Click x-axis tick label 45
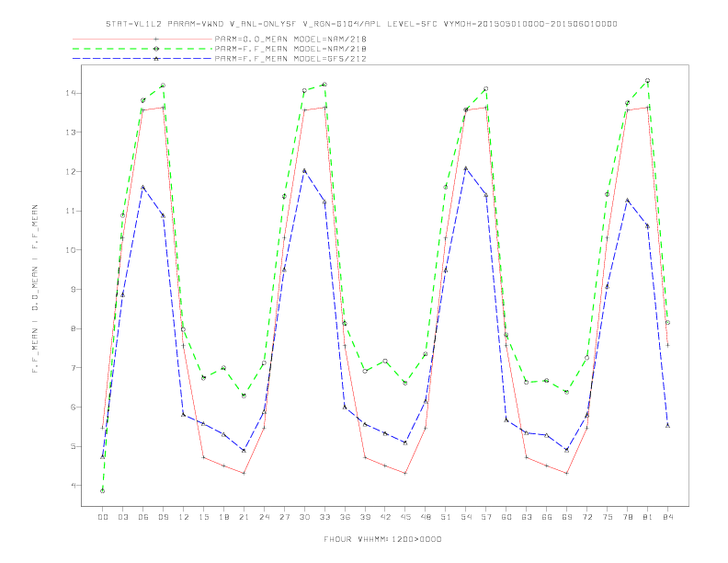 (x=405, y=517)
